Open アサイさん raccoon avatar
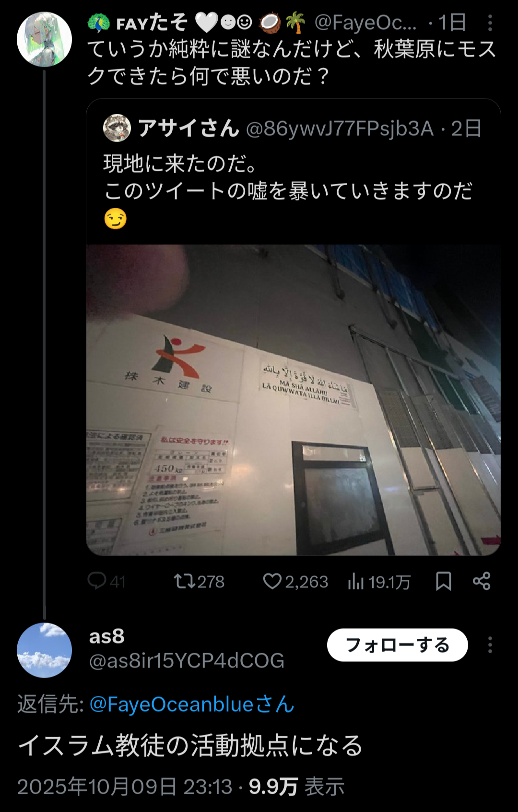 117,128
